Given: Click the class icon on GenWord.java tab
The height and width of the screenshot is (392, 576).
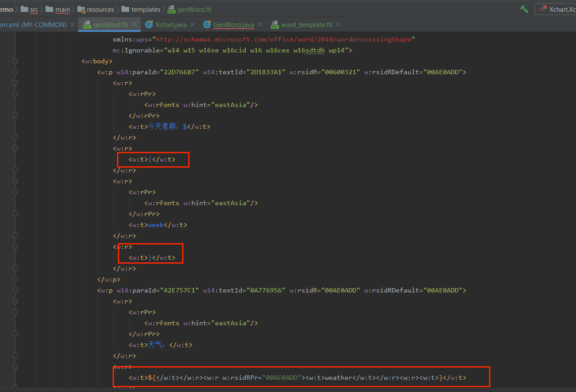Looking at the screenshot, I should coord(207,24).
